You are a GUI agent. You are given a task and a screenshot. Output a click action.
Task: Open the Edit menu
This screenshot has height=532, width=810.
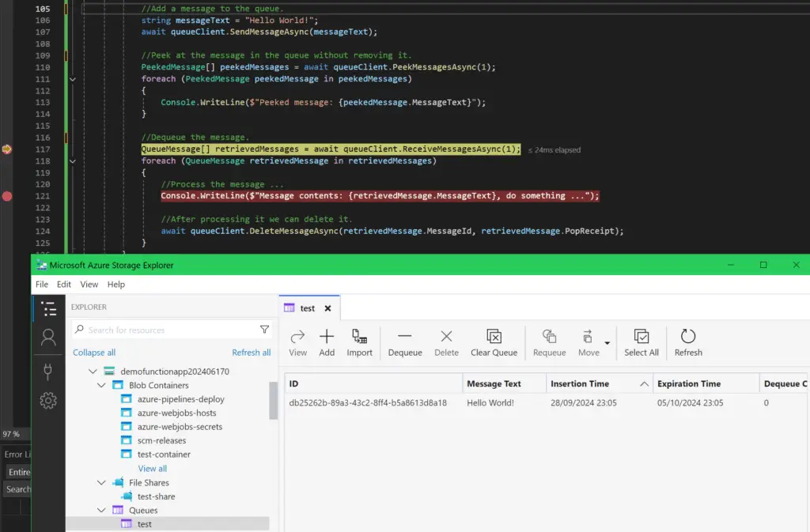point(63,284)
